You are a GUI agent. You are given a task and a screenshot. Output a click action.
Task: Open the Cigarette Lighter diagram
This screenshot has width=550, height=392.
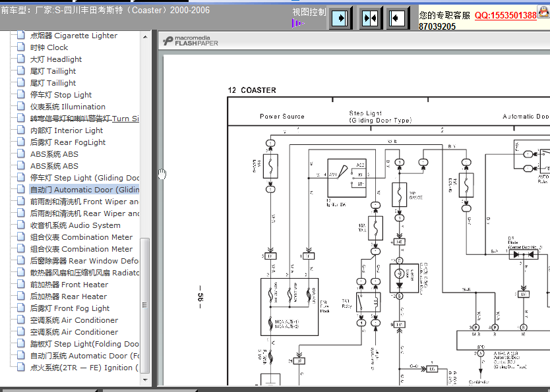point(74,36)
